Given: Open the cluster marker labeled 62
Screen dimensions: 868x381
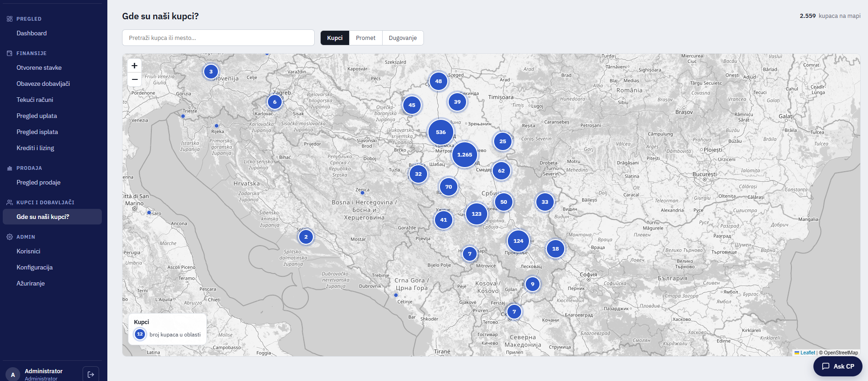Looking at the screenshot, I should click(x=501, y=171).
